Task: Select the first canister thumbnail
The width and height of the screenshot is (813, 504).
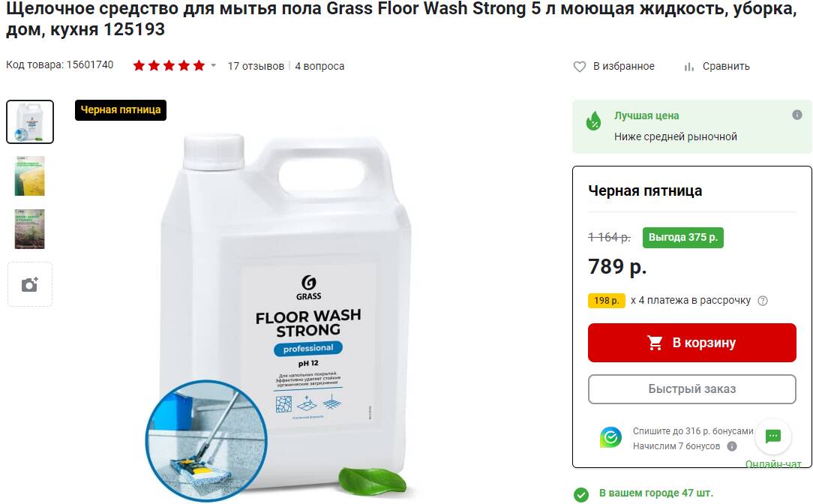Action: click(x=30, y=121)
